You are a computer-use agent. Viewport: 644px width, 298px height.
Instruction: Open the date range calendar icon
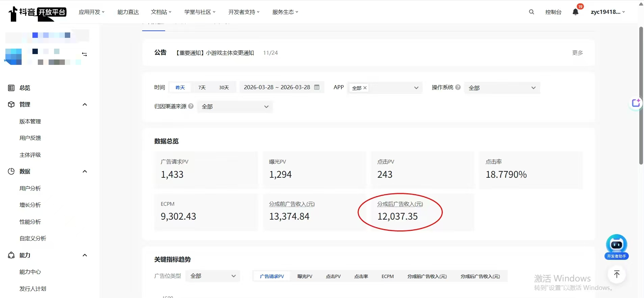(317, 87)
